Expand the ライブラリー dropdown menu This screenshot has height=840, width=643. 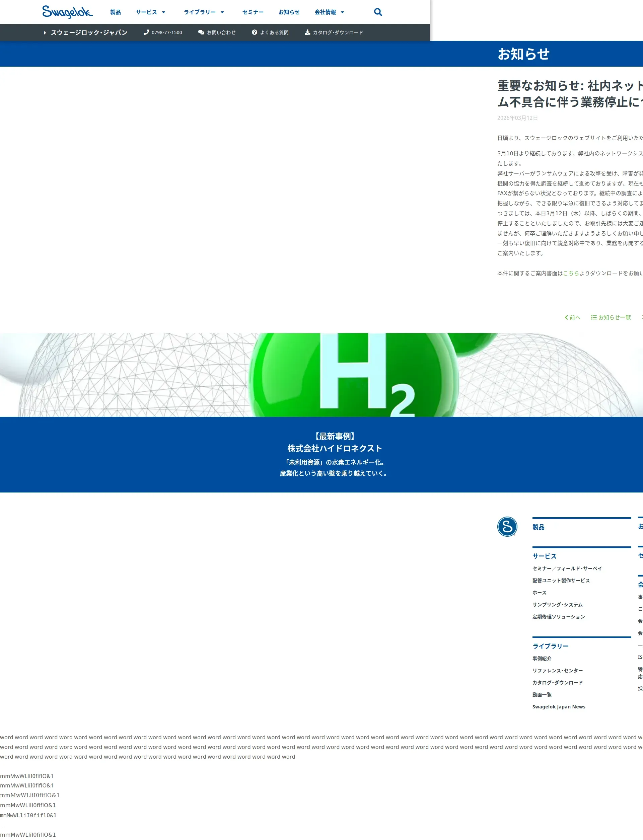[204, 12]
